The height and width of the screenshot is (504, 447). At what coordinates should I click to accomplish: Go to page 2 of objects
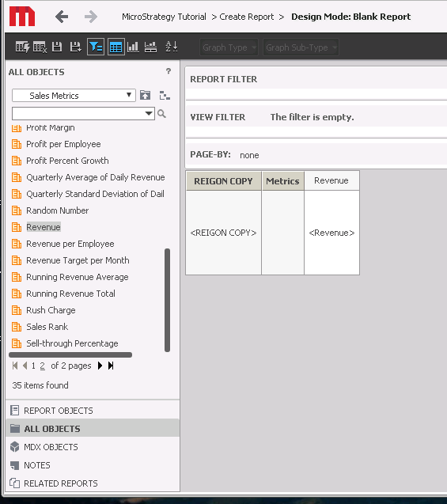pos(43,366)
